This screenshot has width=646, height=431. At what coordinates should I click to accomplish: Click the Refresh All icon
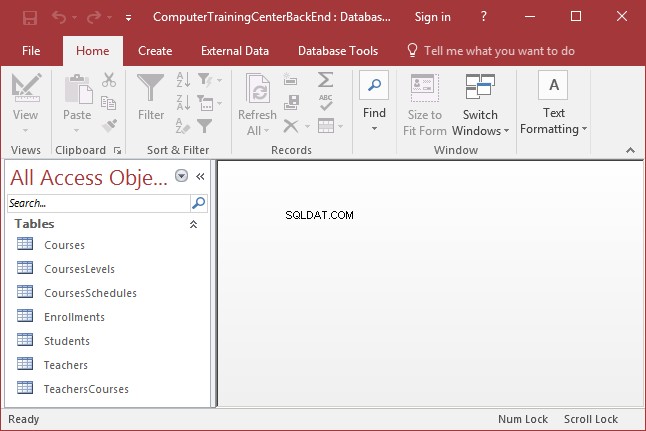click(x=258, y=88)
